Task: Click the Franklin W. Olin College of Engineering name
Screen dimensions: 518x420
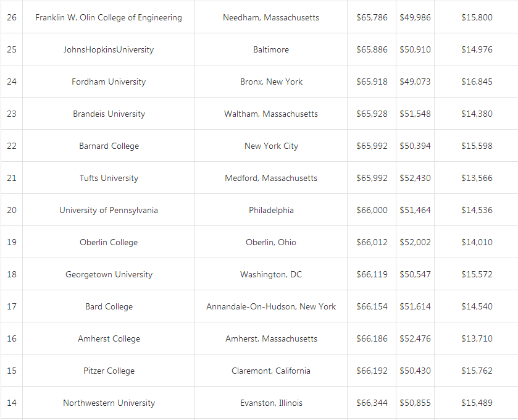Action: coord(109,17)
